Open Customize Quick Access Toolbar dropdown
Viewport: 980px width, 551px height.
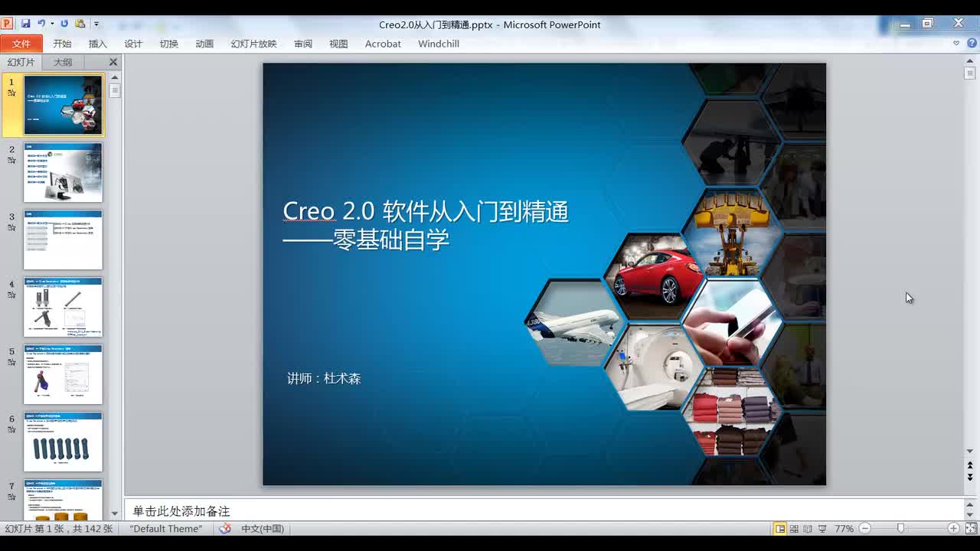click(96, 24)
